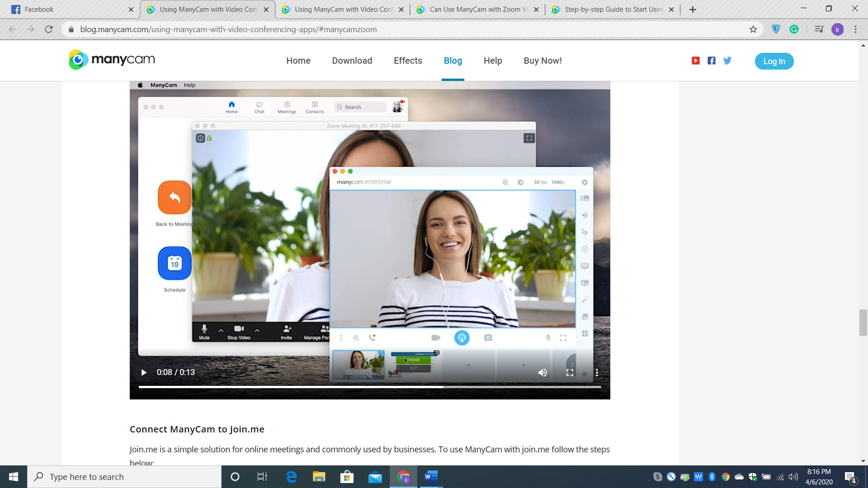This screenshot has width=868, height=488.
Task: Open the taskbar clock and date
Action: tap(819, 477)
